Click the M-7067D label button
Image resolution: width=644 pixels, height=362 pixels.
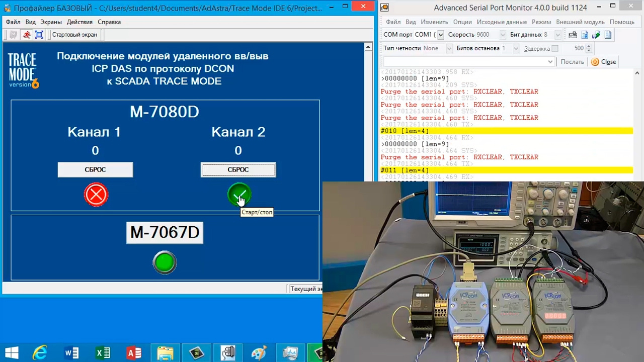click(165, 232)
